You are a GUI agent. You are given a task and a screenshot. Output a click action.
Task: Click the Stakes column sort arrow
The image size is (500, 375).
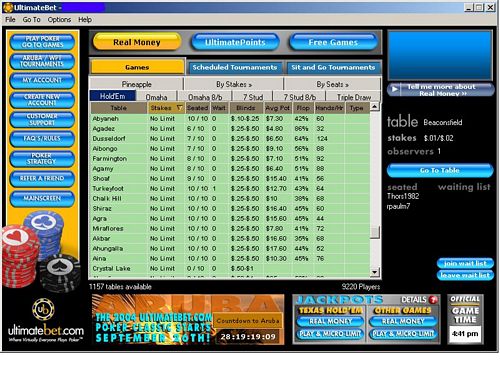coord(179,108)
